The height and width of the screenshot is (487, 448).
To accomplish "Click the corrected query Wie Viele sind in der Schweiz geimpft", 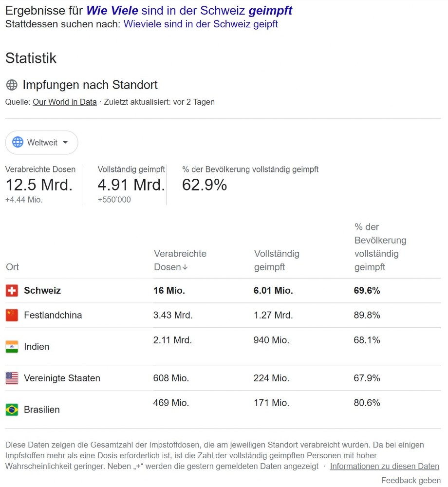I will click(189, 10).
